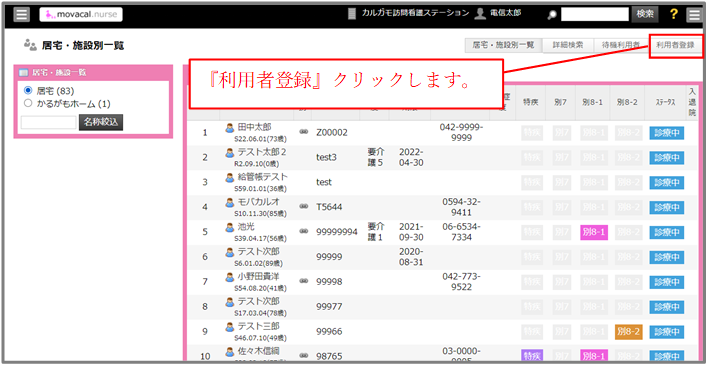
Task: Click the movacal.nurse logo
Action: click(81, 14)
